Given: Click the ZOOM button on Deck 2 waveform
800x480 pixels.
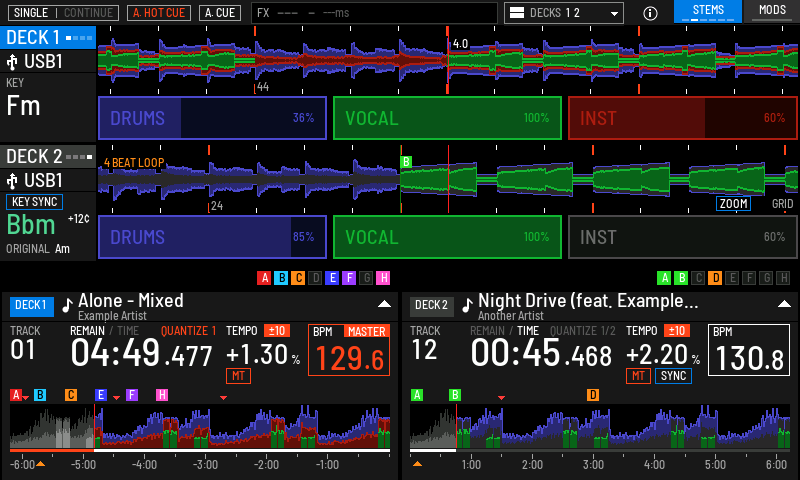Looking at the screenshot, I should tap(733, 204).
